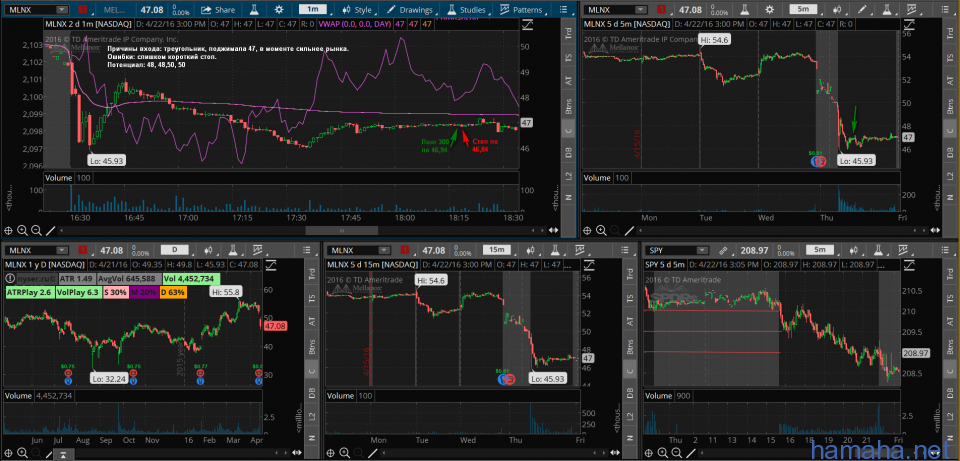Click pan crosshair tool under 1m chart
Image resolution: width=960 pixels, height=461 pixels.
(9, 230)
